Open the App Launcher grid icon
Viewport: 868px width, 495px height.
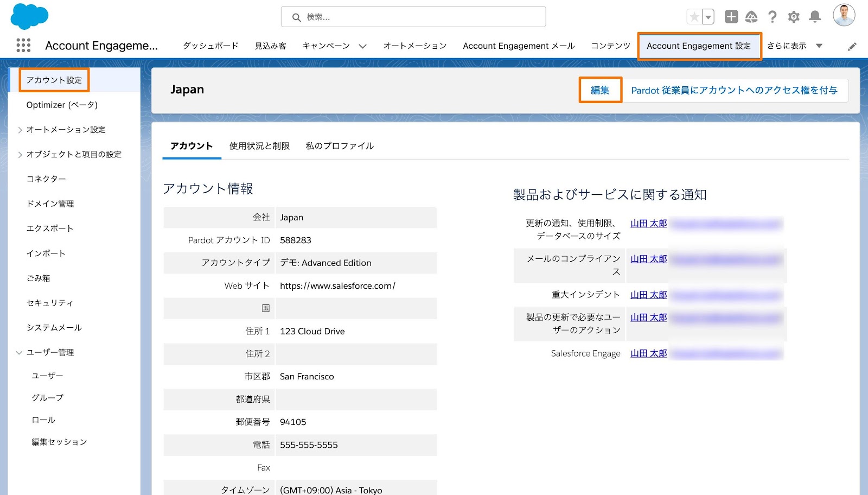coord(23,46)
